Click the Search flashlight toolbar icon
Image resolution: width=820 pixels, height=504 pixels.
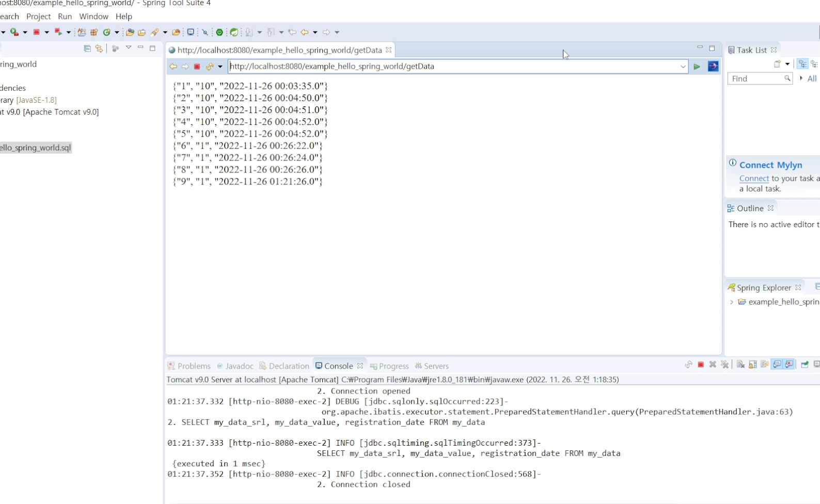click(x=154, y=32)
